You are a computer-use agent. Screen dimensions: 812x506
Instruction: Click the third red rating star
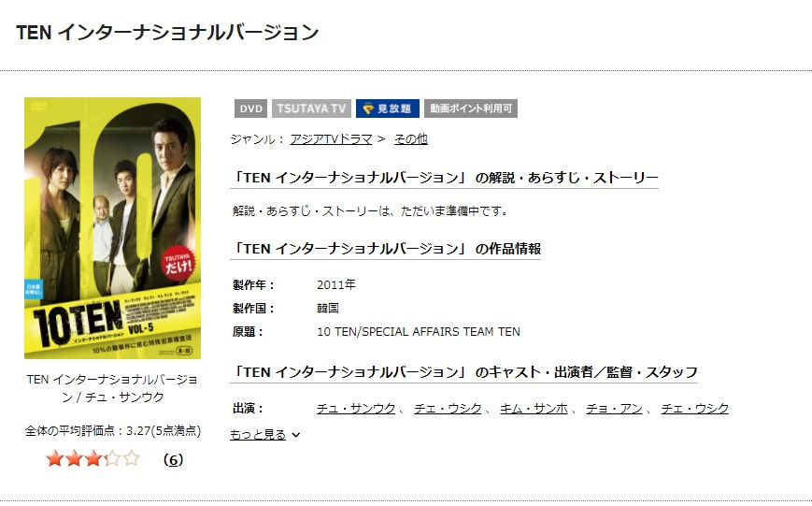point(93,458)
